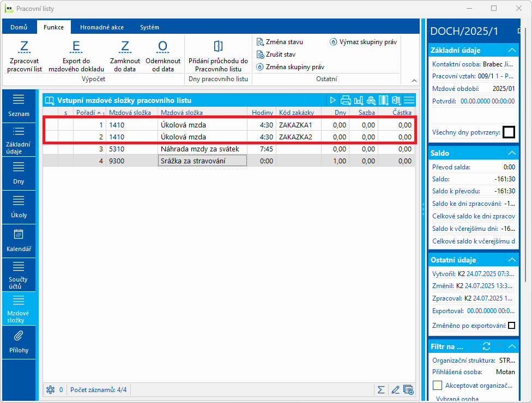Click the Zrušit stav action
The height and width of the screenshot is (403, 532).
(276, 54)
